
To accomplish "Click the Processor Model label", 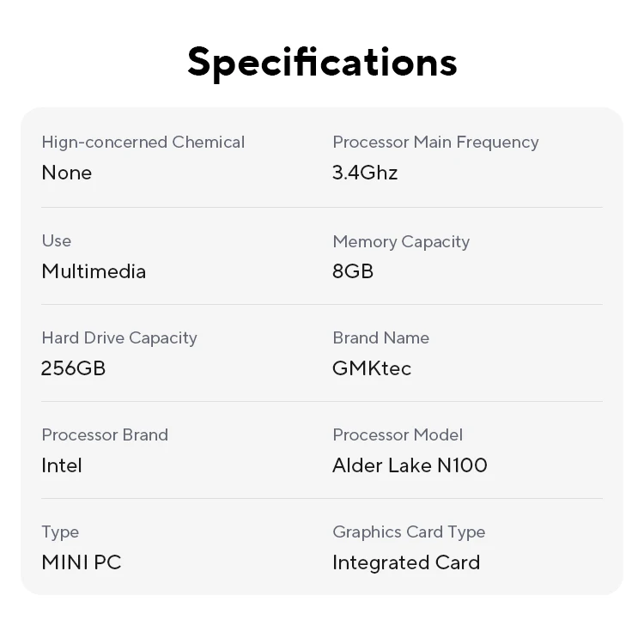I will pos(398,434).
